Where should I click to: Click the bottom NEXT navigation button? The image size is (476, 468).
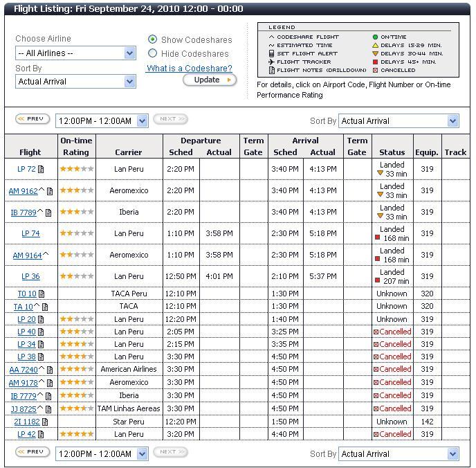click(170, 452)
